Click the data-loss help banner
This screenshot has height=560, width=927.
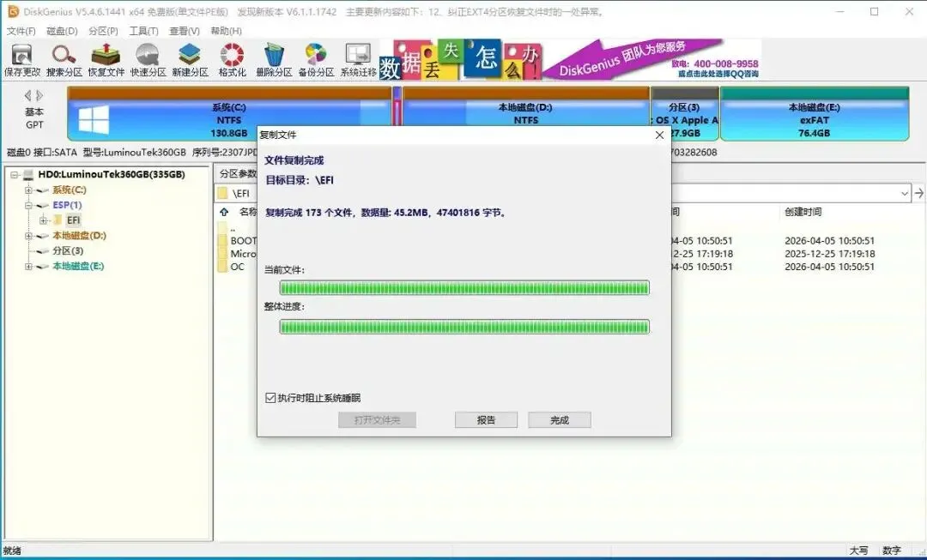pyautogui.click(x=570, y=59)
